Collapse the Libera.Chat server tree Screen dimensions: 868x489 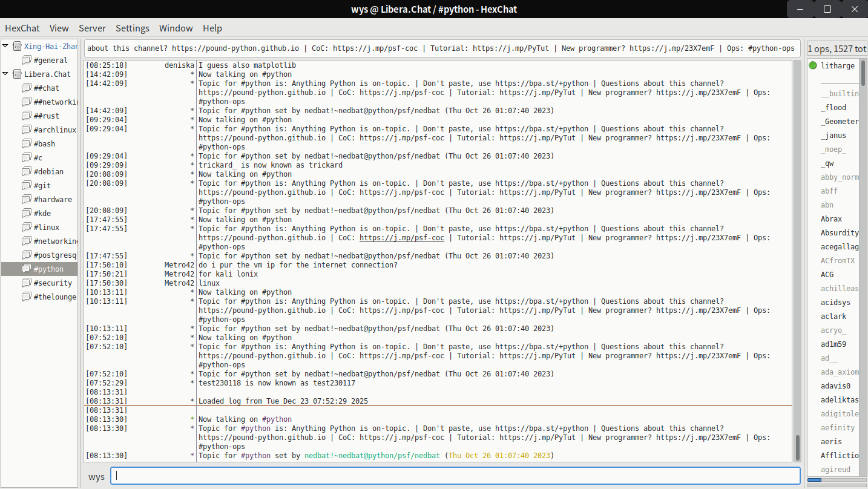point(6,74)
